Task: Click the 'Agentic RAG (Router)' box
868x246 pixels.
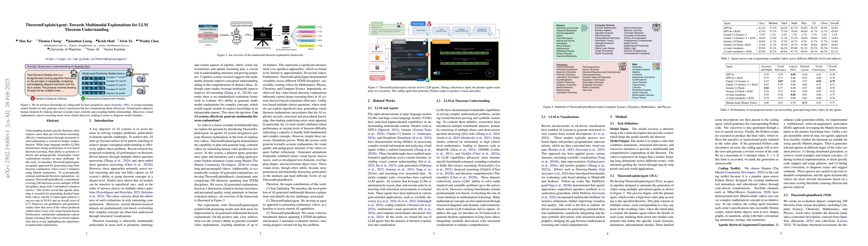Action: pos(377,78)
